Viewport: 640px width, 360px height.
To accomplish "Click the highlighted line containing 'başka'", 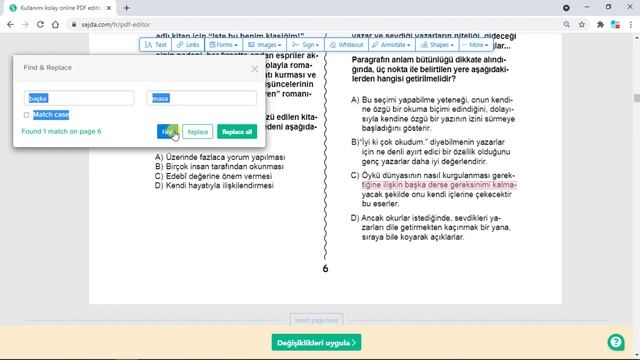I will click(439, 185).
